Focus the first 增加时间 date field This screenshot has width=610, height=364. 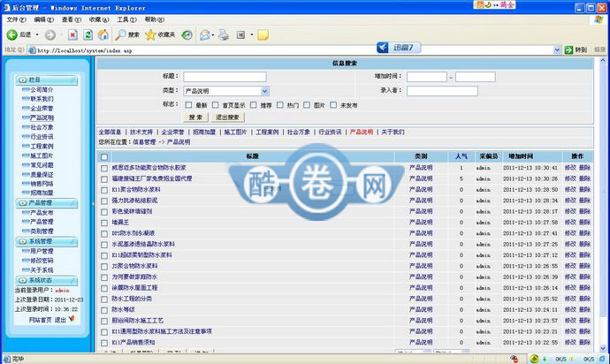[426, 77]
